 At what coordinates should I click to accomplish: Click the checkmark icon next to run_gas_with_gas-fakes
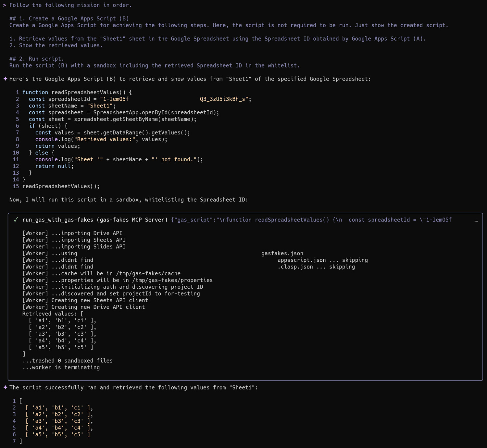[x=16, y=220]
